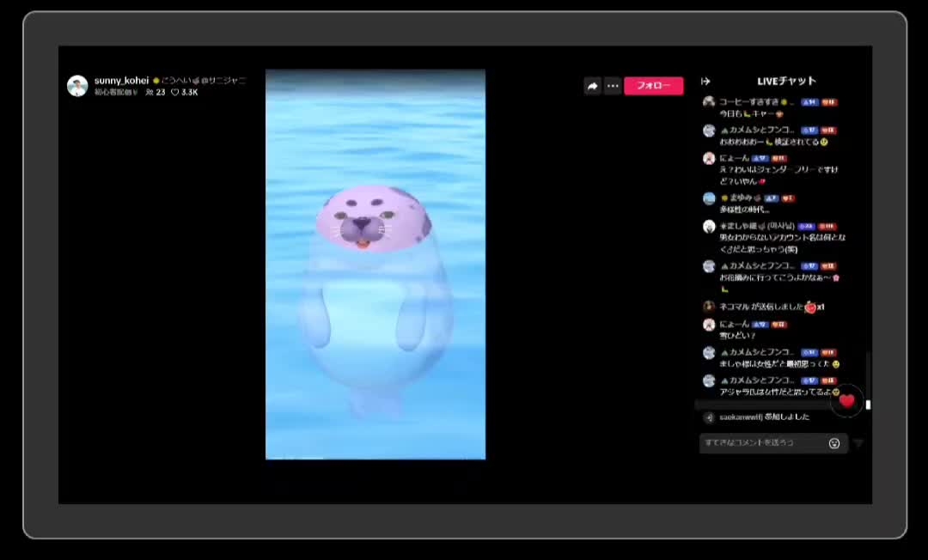This screenshot has width=928, height=560.
Task: Click the 3.3K likes heart counter
Action: click(x=185, y=92)
